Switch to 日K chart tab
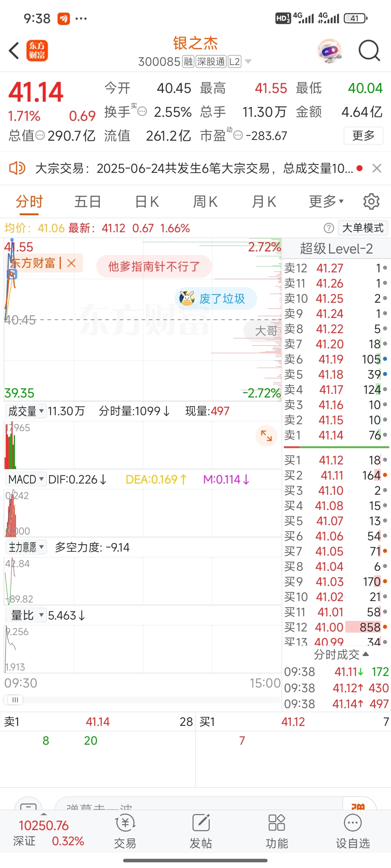391x868 pixels. (147, 201)
